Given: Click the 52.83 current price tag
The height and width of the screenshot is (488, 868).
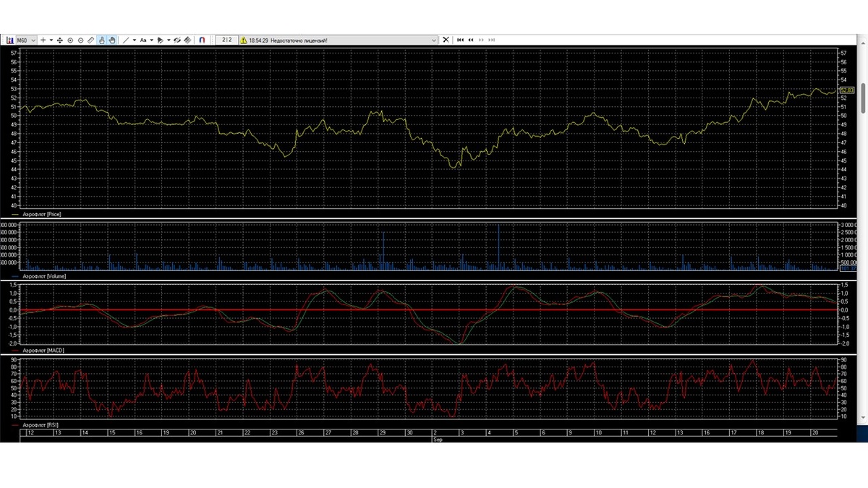Looking at the screenshot, I should tap(847, 90).
